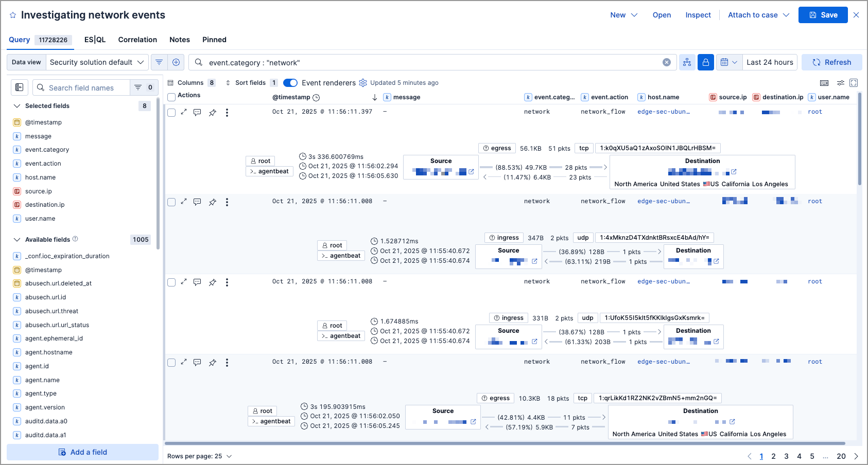This screenshot has height=465, width=868.
Task: Add a filter using the plus icon
Action: pos(176,62)
